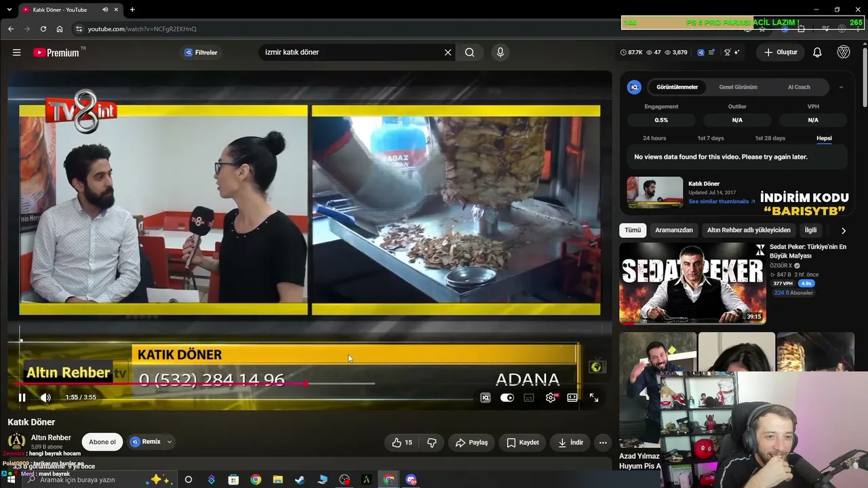Open a new browser tab
868x488 pixels.
coord(132,9)
